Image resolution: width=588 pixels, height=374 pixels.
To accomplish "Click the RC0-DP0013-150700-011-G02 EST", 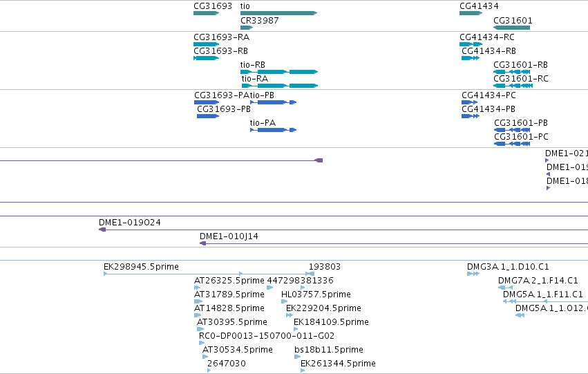I will coord(202,343).
